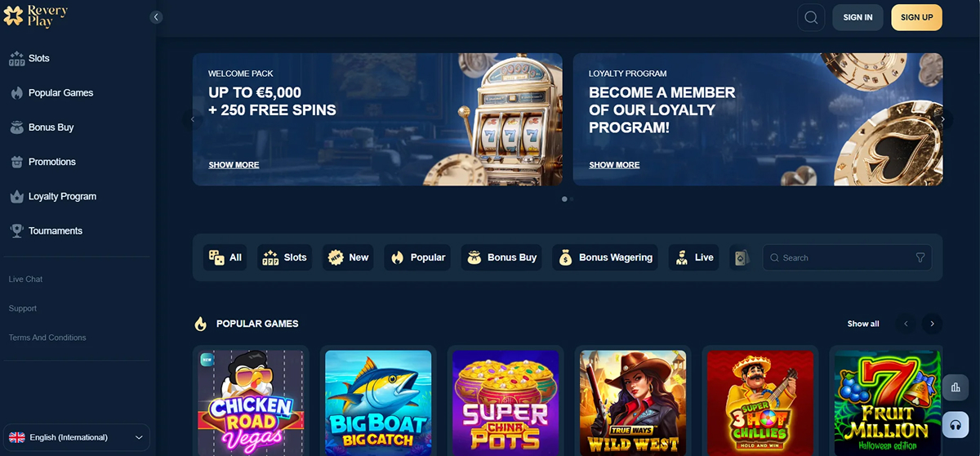Expand the English (International) language dropdown
Viewport: 980px width, 456px height.
[77, 437]
